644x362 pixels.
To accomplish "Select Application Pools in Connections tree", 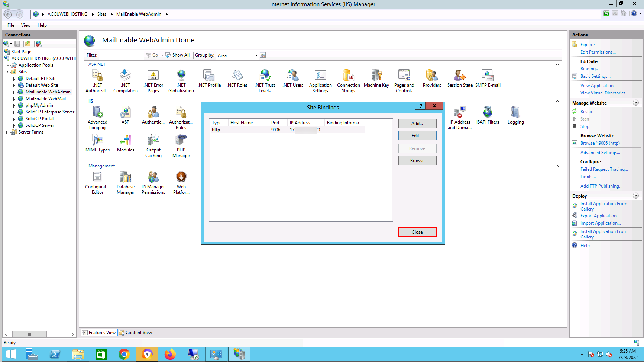I will [x=36, y=65].
